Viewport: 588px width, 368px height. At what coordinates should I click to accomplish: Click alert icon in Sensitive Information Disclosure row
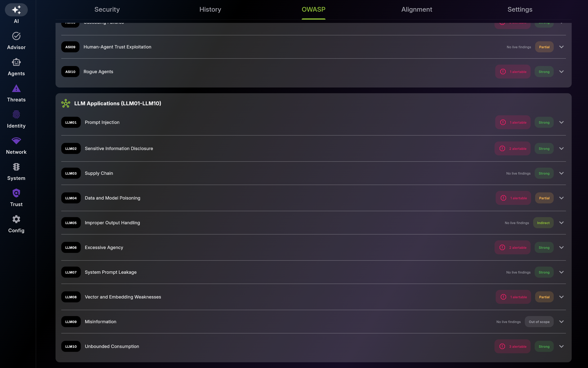[502, 148]
